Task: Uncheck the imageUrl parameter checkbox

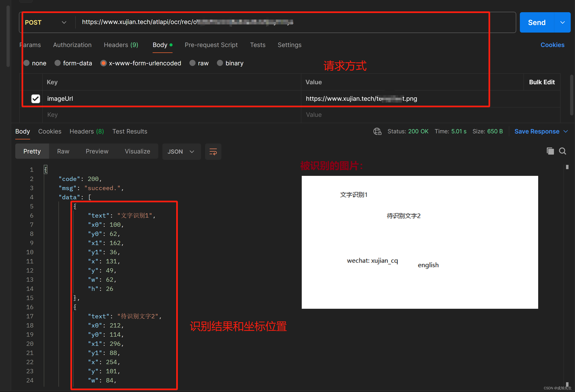Action: tap(36, 99)
